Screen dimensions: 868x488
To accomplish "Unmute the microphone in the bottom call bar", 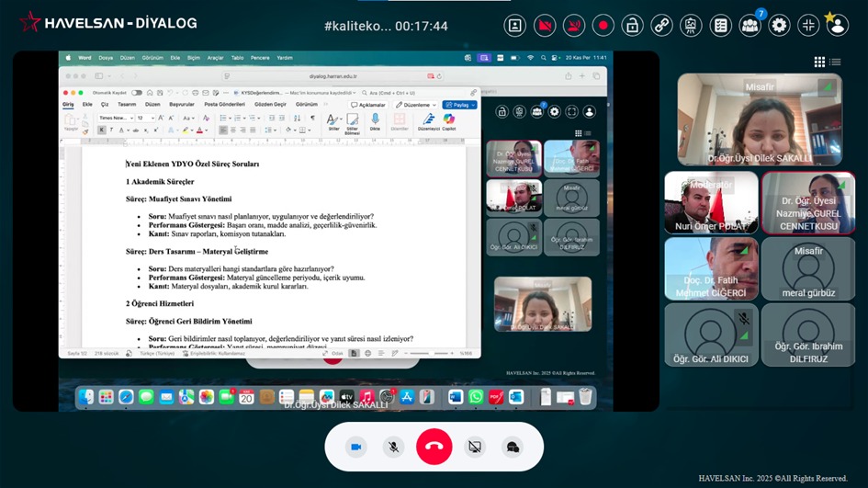I will coord(393,447).
